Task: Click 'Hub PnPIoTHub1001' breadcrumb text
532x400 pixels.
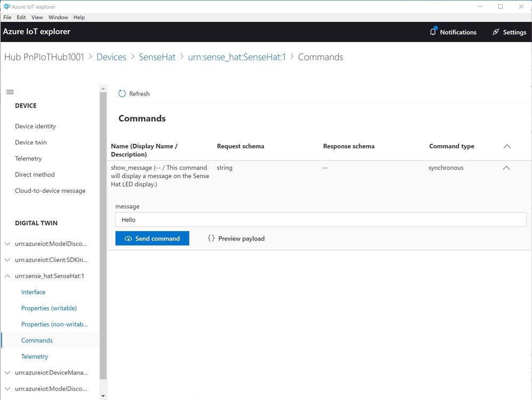Action: (44, 57)
